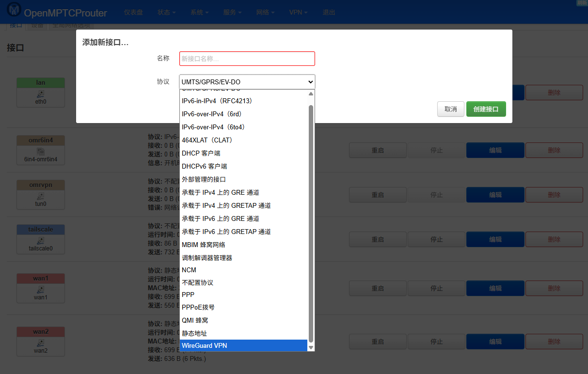
Task: Click the tailscale0 device icon
Action: coord(41,240)
